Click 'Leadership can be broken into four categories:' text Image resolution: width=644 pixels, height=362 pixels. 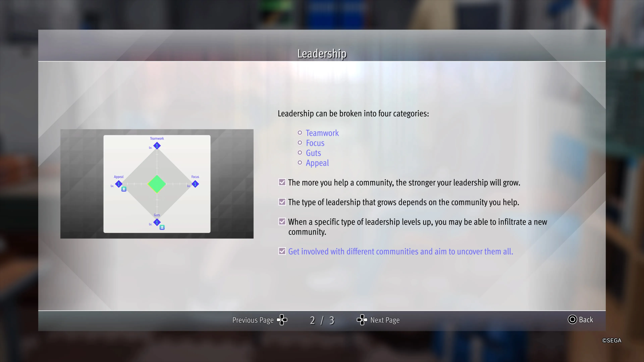pyautogui.click(x=353, y=114)
